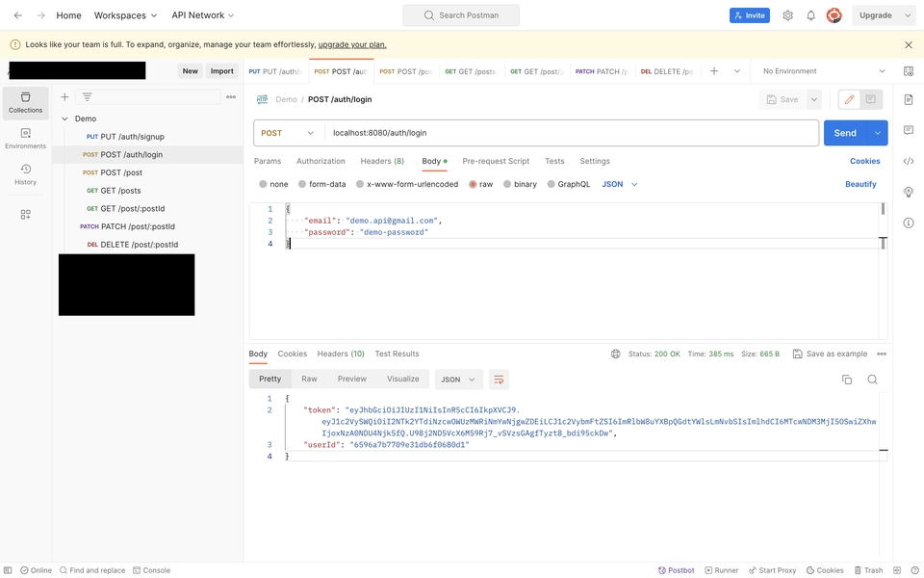Open the Save options dropdown arrow

tap(814, 99)
